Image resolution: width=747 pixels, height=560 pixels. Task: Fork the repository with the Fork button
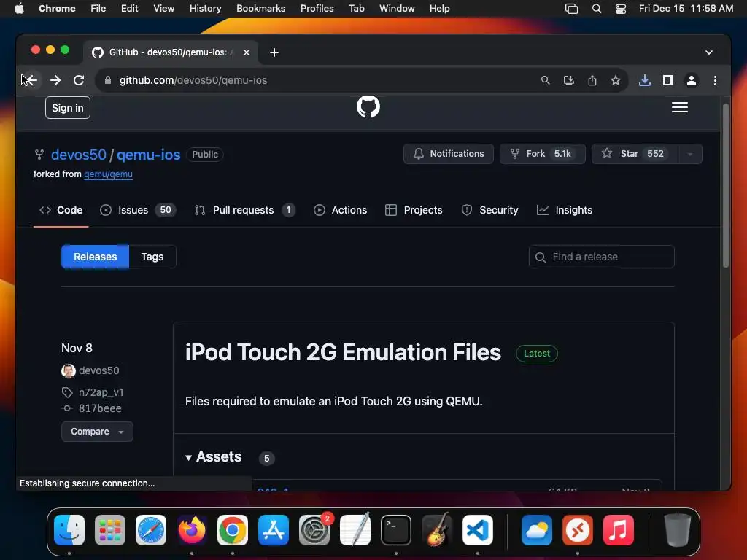click(542, 154)
